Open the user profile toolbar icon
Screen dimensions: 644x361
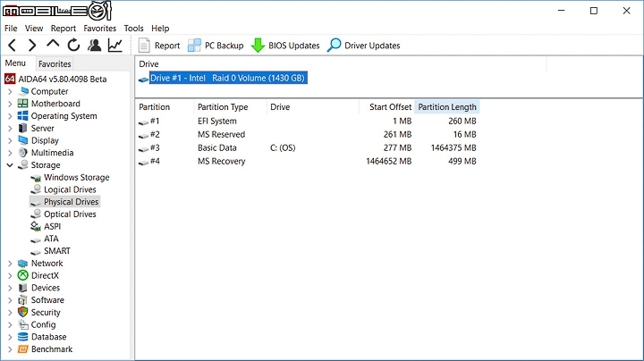click(95, 45)
